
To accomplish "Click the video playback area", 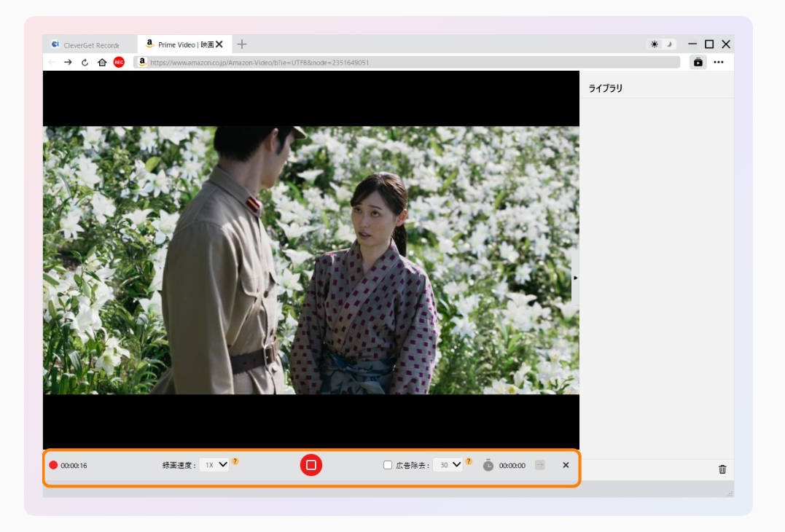I will pos(311,259).
